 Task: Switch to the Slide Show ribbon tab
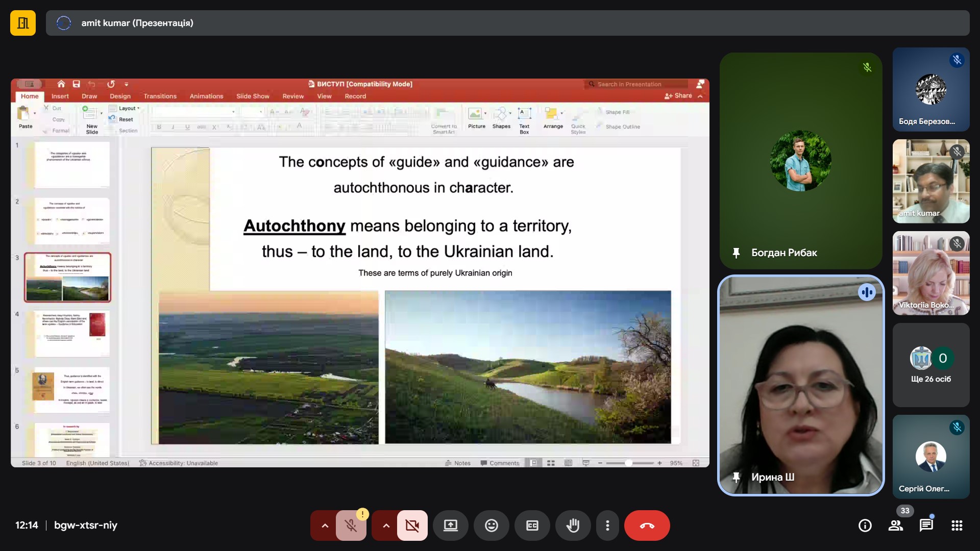(x=252, y=96)
